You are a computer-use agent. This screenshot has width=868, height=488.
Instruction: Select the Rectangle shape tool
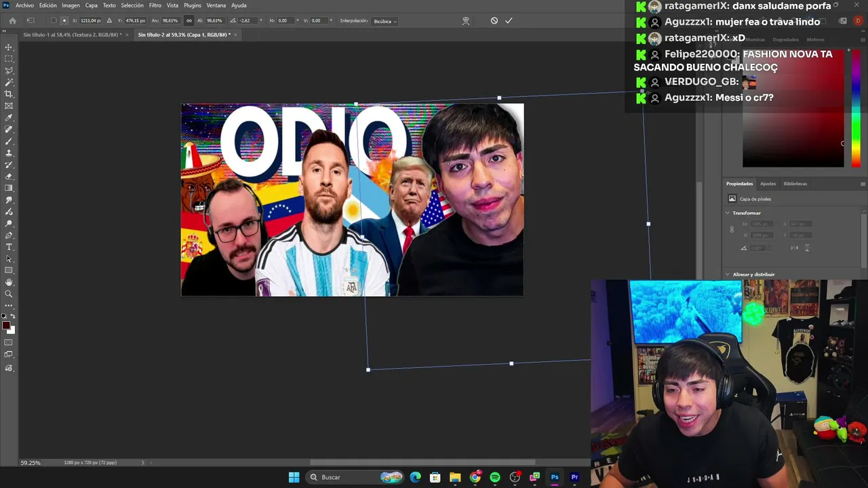click(9, 270)
